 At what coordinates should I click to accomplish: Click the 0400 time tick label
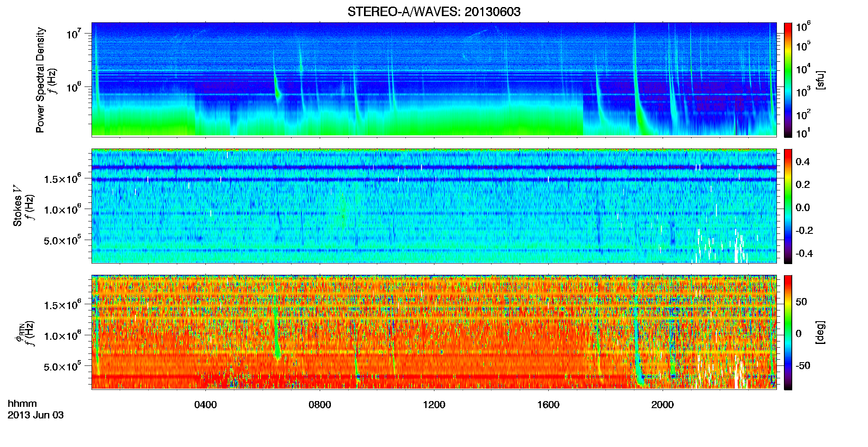[x=205, y=405]
